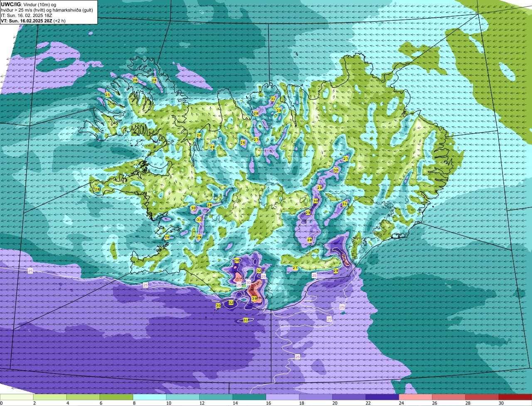Choose the 6–8 m/s olive legend swatch
The width and height of the screenshot is (532, 406).
tap(116, 397)
